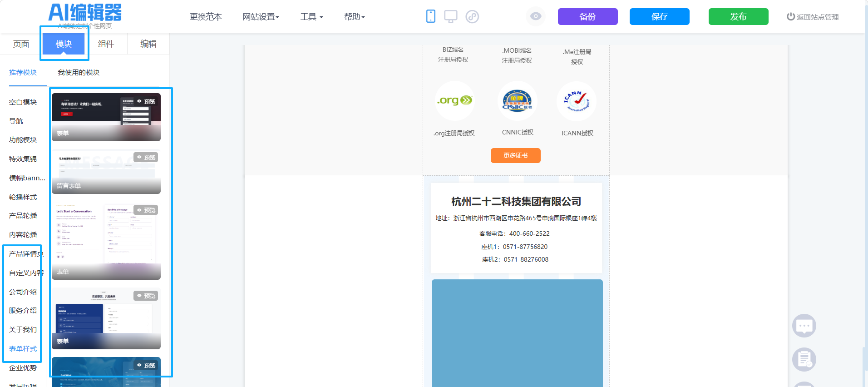The height and width of the screenshot is (387, 868).
Task: Click the .org registry authorization logo
Action: (x=454, y=101)
